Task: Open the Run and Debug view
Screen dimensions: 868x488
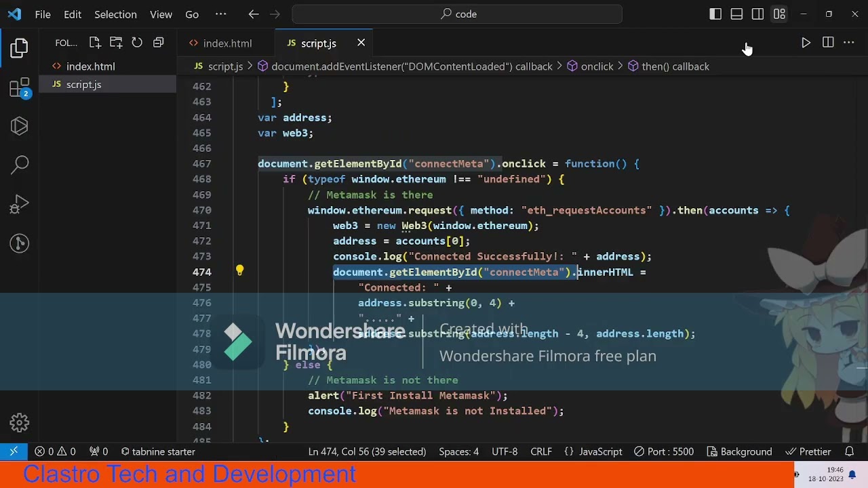Action: 20,203
